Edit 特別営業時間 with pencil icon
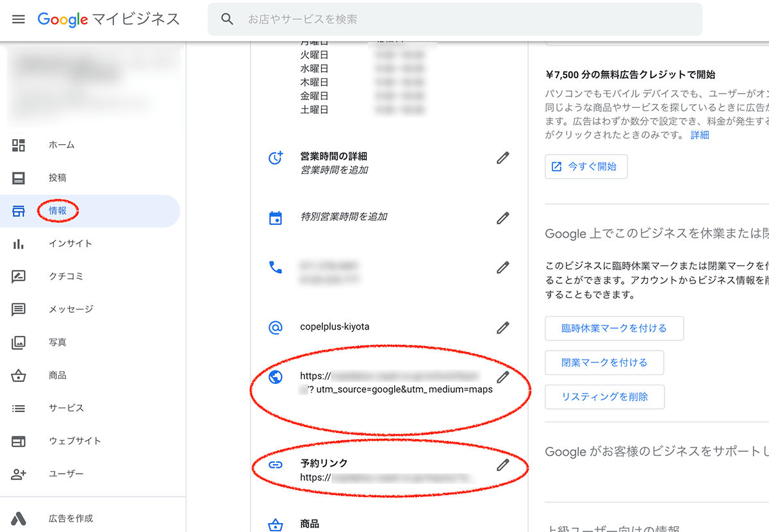The image size is (769, 532). click(x=503, y=218)
